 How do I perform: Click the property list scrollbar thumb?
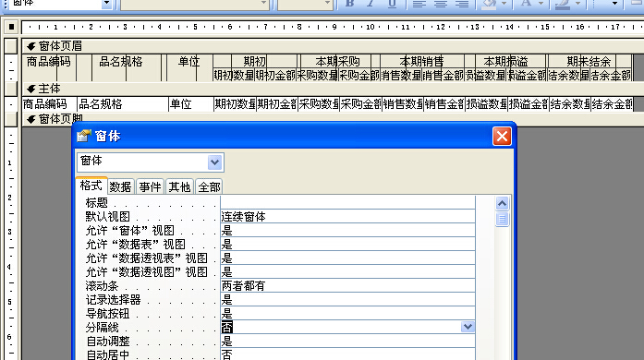click(x=502, y=219)
